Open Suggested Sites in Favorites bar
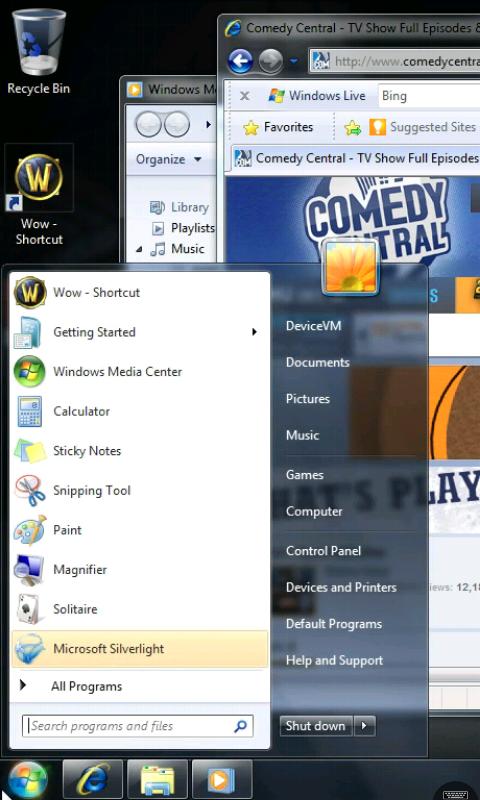480x800 pixels. pos(422,127)
